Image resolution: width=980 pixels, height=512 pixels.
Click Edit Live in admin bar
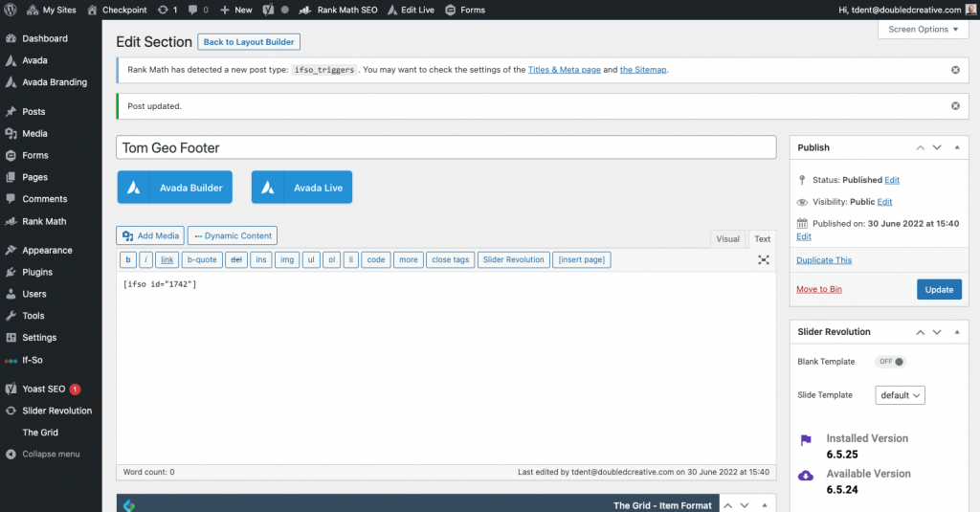(x=411, y=10)
